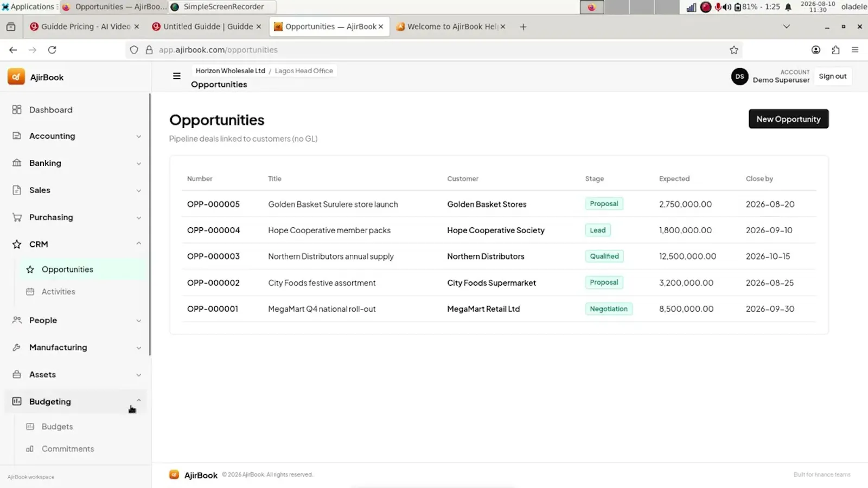
Task: Expand the Manufacturing menu chevron
Action: click(139, 348)
